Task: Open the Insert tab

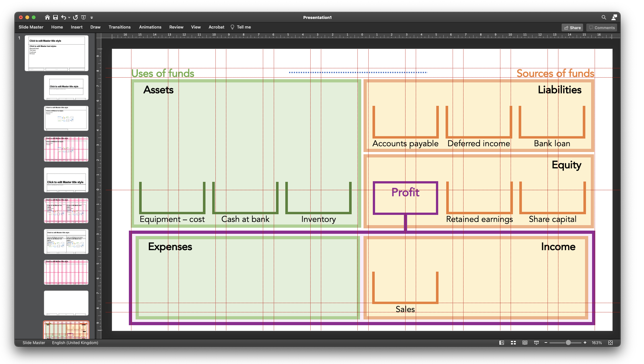Action: pyautogui.click(x=77, y=27)
